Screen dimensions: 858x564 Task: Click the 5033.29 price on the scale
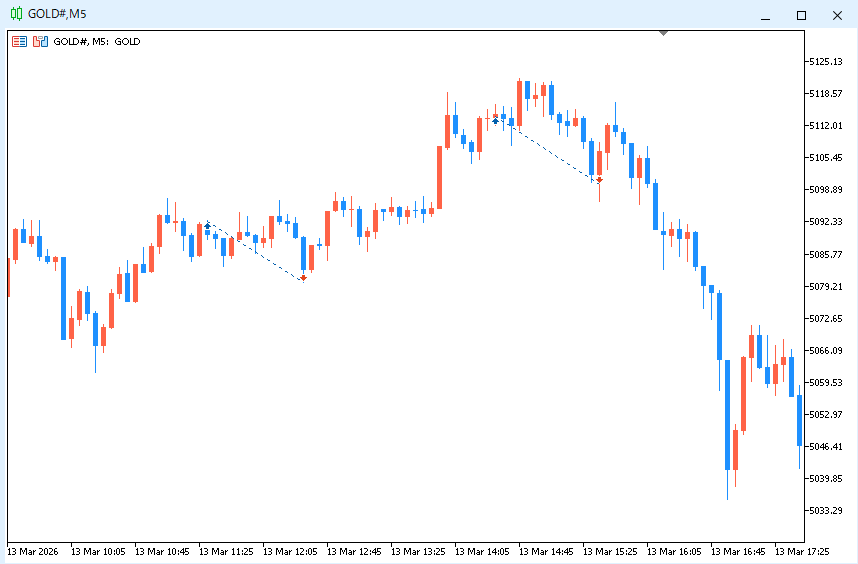coord(825,510)
